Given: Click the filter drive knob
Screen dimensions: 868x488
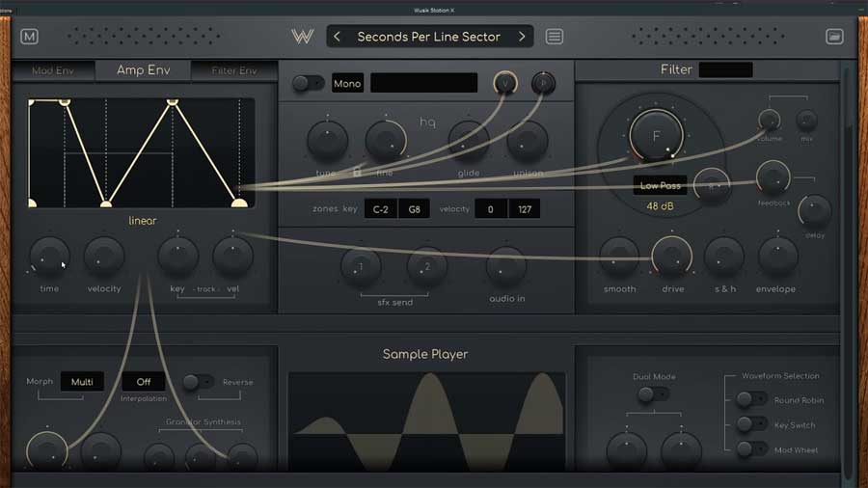Looking at the screenshot, I should (671, 257).
